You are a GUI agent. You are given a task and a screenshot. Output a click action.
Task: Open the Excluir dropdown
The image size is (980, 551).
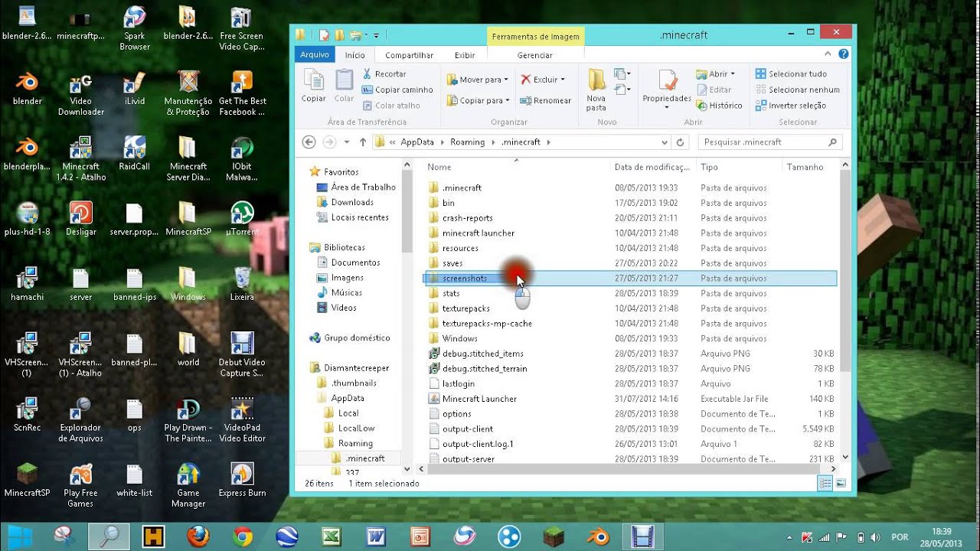(543, 80)
